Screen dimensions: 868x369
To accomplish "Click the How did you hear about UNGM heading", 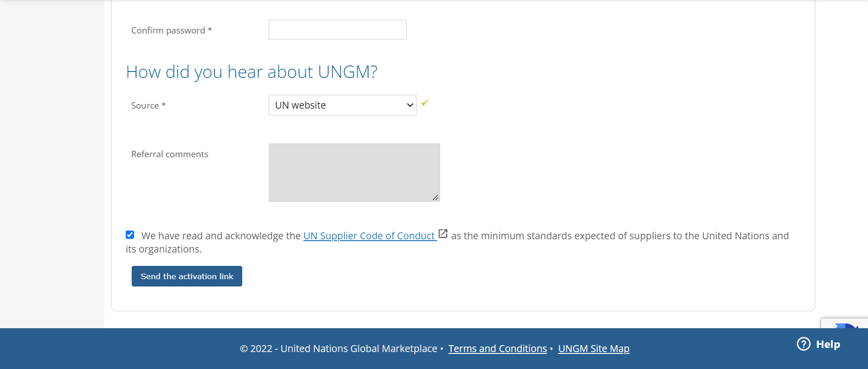I will pos(252,72).
